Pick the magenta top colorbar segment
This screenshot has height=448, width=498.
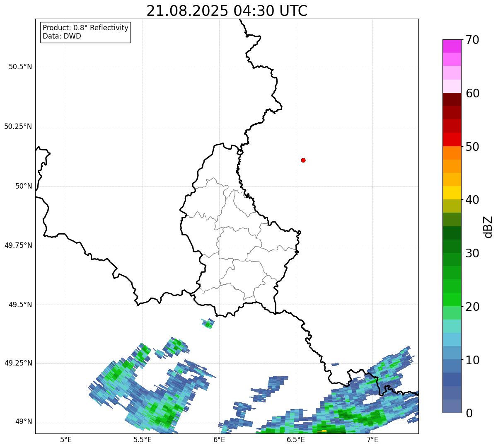tap(452, 46)
